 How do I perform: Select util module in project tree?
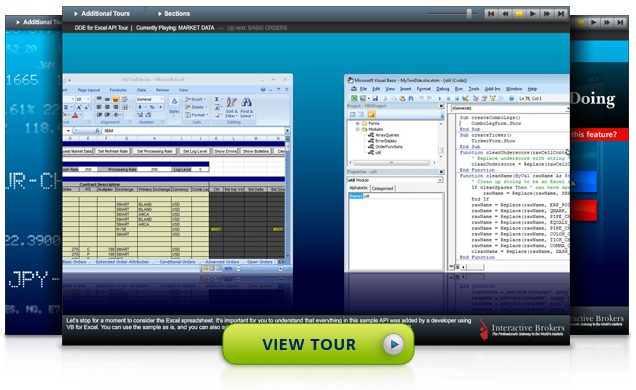pos(375,152)
